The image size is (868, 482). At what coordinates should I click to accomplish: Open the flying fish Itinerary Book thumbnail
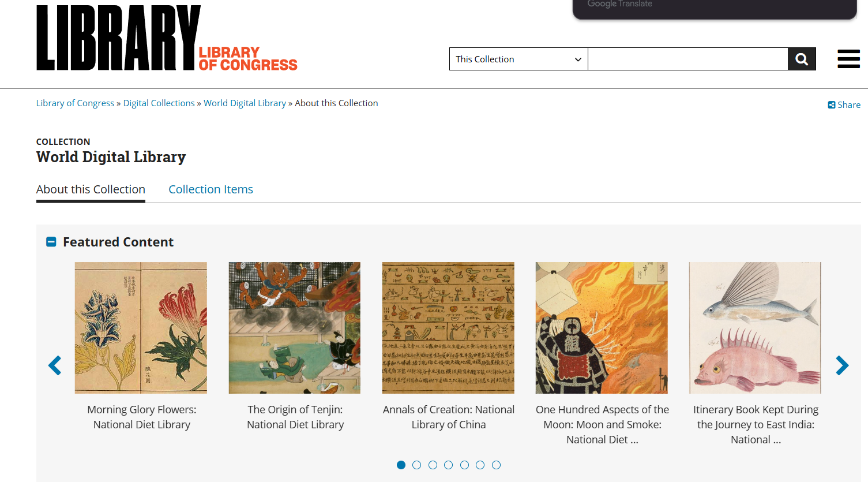(755, 328)
